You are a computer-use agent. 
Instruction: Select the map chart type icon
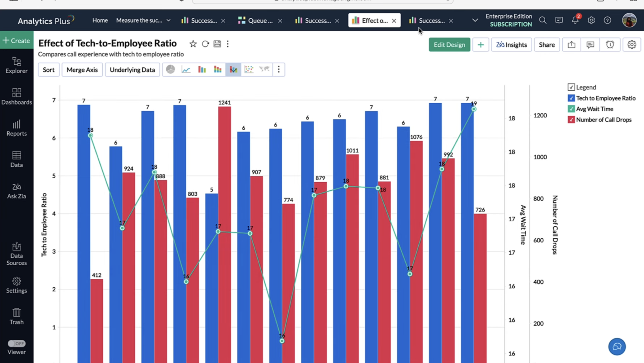264,69
